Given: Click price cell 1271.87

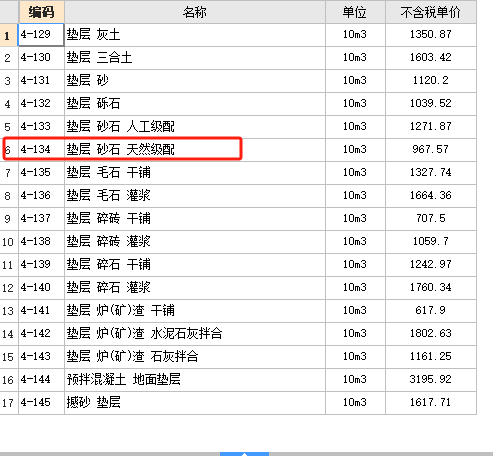Looking at the screenshot, I should pyautogui.click(x=431, y=127).
